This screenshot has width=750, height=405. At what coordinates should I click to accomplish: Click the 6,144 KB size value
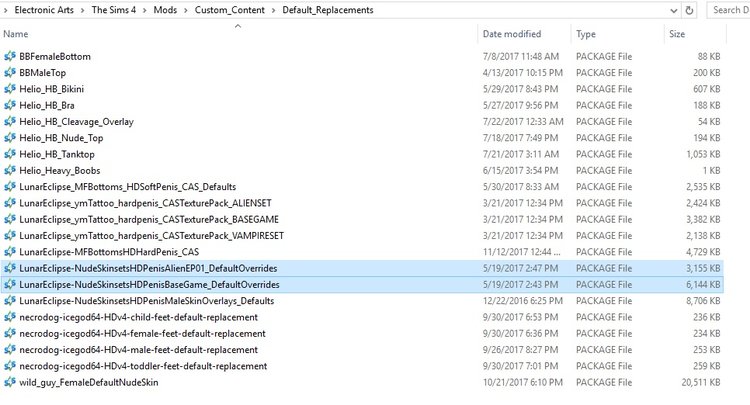pyautogui.click(x=703, y=285)
